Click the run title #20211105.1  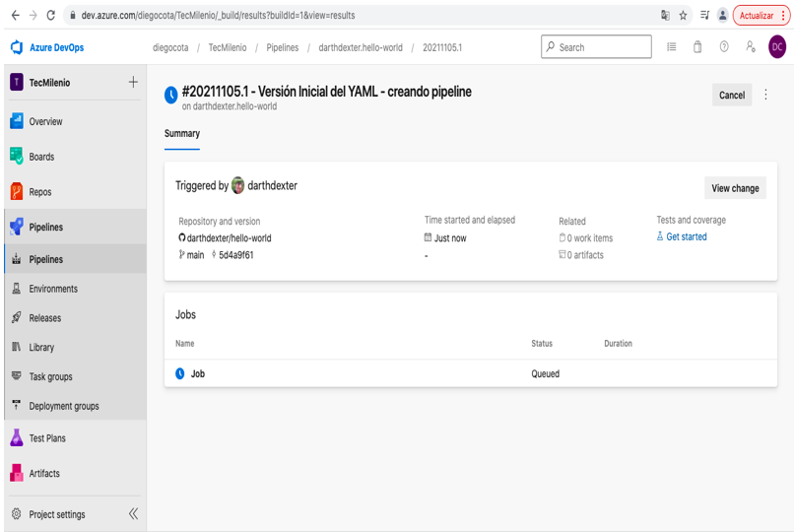[x=327, y=92]
